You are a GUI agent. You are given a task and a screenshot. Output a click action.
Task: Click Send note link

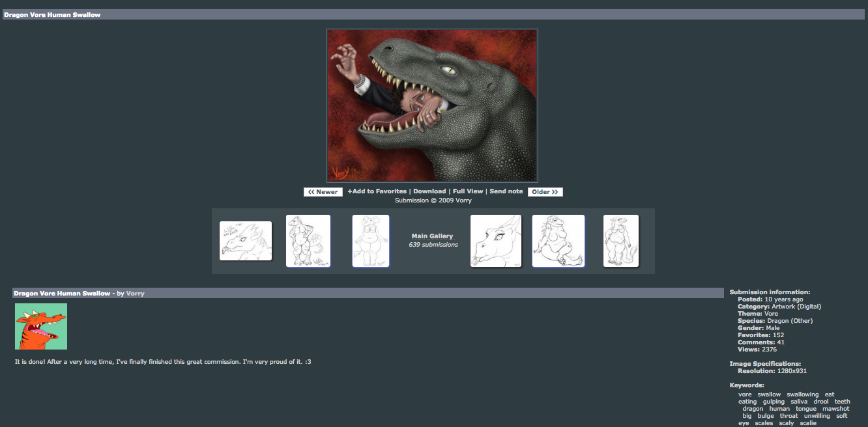[x=506, y=191]
